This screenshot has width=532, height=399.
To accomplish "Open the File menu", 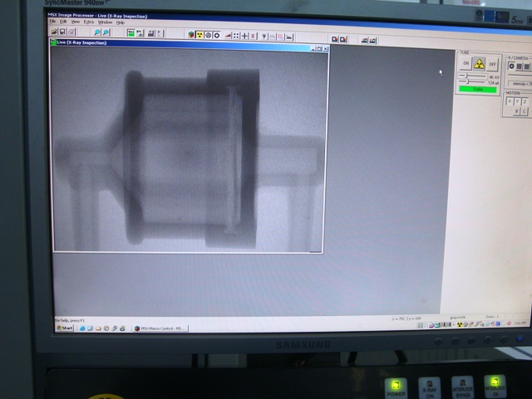I will click(x=52, y=22).
